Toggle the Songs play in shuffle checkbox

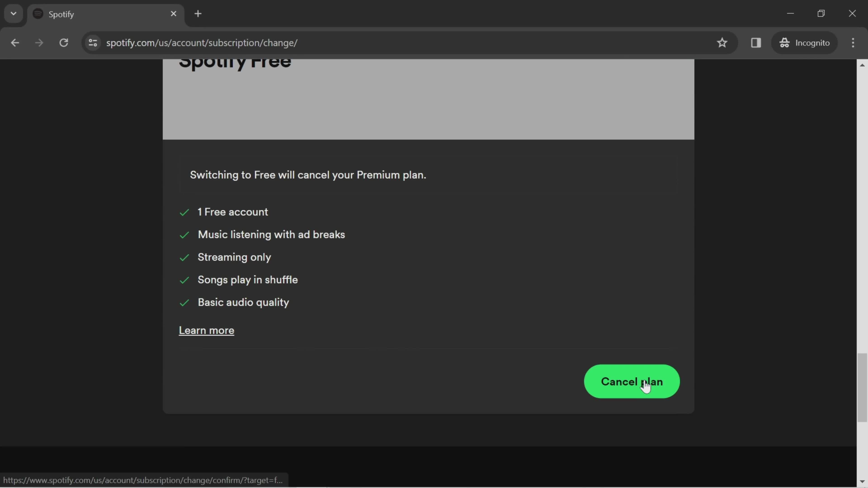click(x=184, y=279)
